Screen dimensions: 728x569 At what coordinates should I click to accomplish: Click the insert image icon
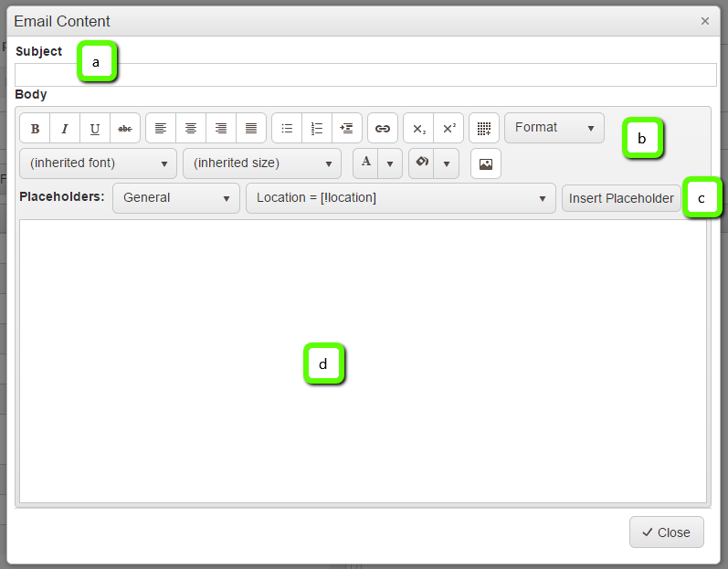(486, 164)
